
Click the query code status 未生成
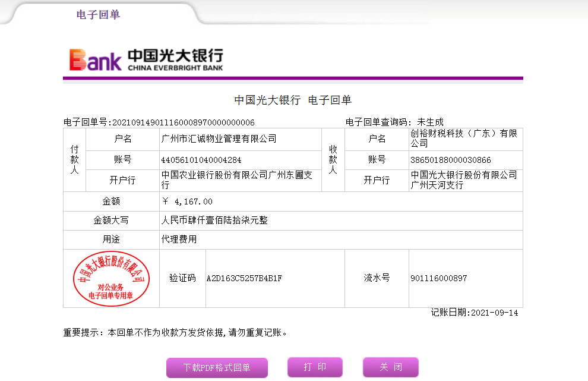pos(430,122)
